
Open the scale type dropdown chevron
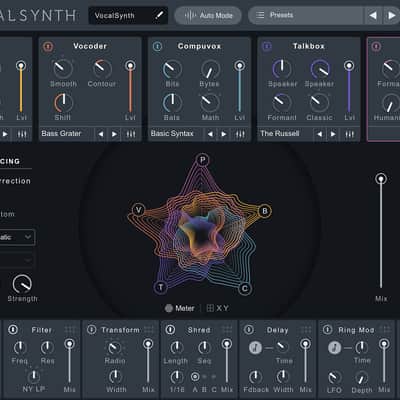click(x=28, y=237)
